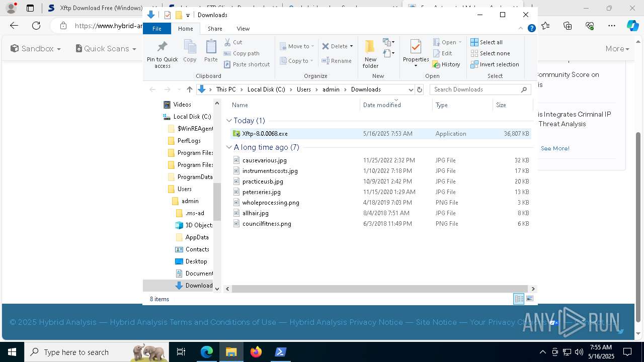Minimize the ribbon with chevron
This screenshot has width=644, height=362.
521,29
